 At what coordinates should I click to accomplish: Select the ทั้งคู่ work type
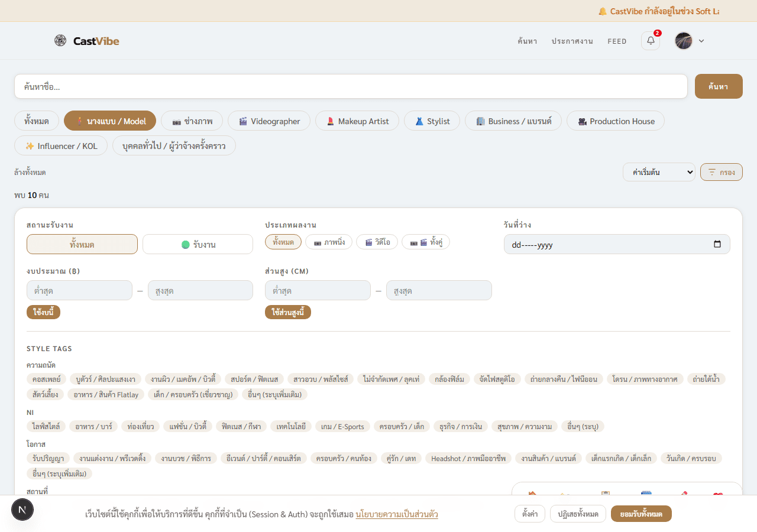tap(426, 242)
